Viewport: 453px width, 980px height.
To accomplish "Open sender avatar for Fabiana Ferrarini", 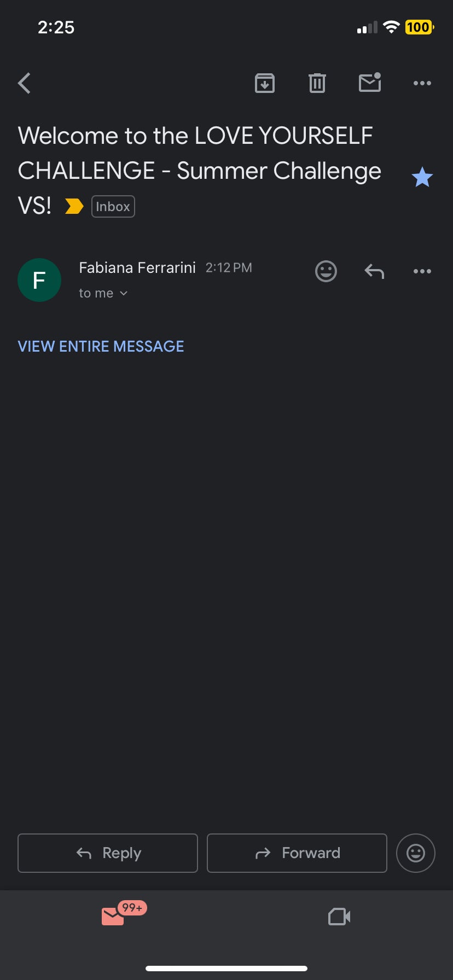I will [x=39, y=280].
